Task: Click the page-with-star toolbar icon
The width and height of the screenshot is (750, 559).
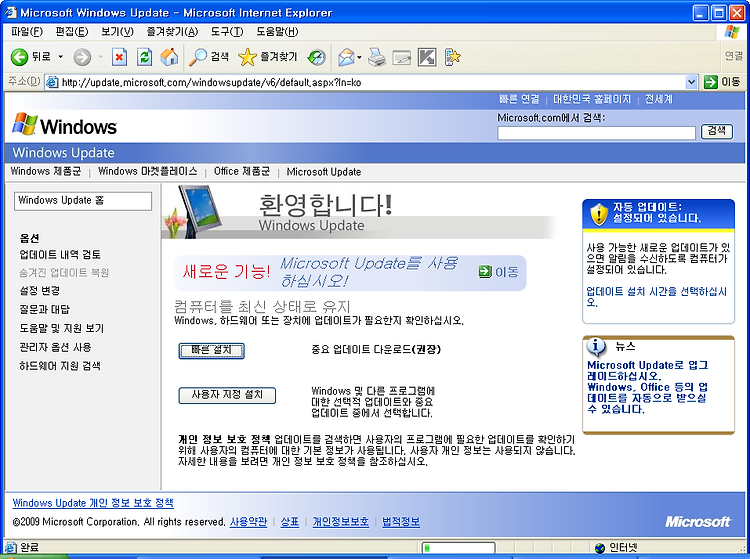Action: pyautogui.click(x=452, y=57)
